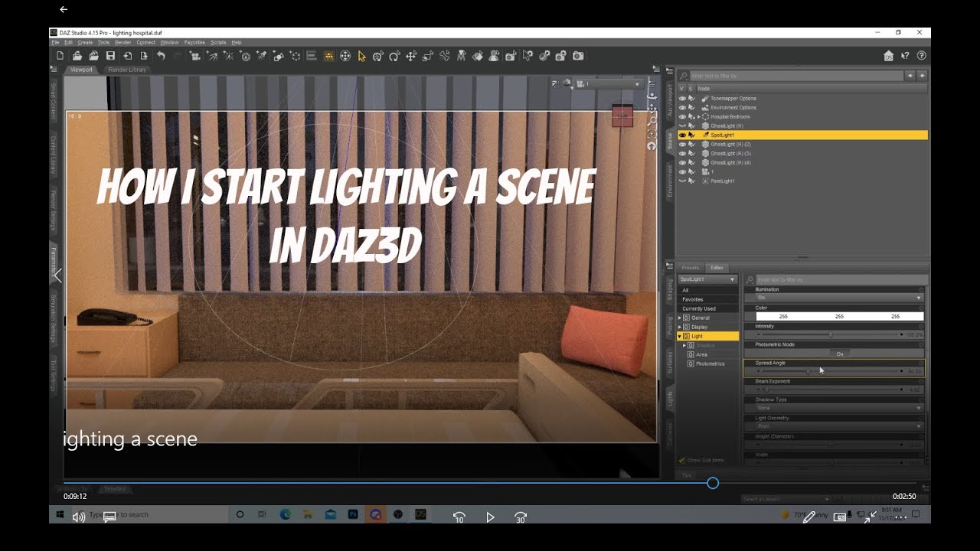Click the Save floppy disk icon
Screen dimensions: 980x551
coord(110,56)
